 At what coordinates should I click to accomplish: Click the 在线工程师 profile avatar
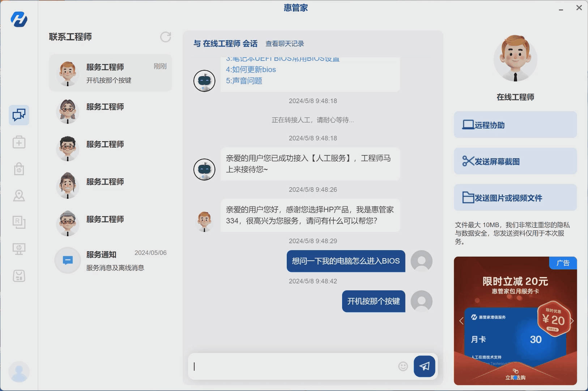pyautogui.click(x=515, y=58)
